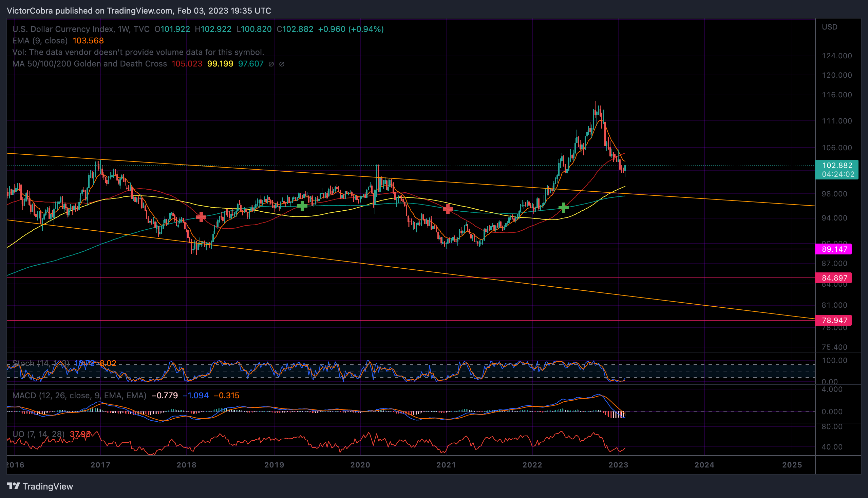
Task: Click the 80.00 UO axis label
Action: point(832,426)
